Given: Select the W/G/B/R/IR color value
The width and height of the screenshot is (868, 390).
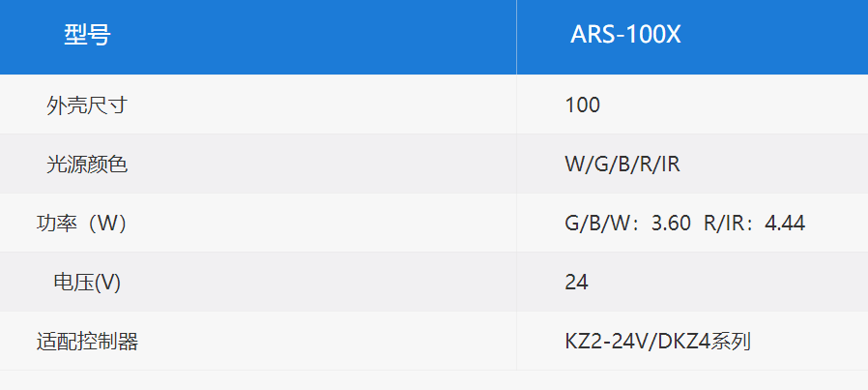Looking at the screenshot, I should [622, 165].
